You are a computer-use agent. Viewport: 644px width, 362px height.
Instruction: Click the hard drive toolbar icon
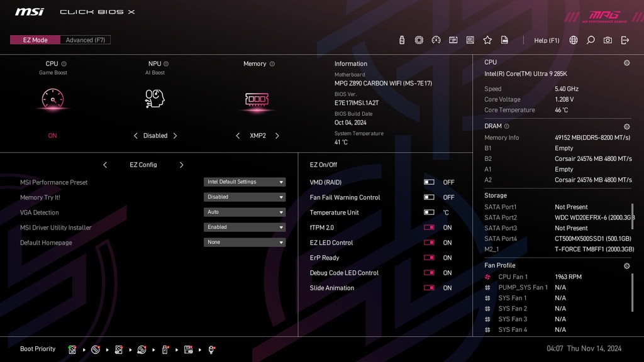pyautogui.click(x=470, y=40)
